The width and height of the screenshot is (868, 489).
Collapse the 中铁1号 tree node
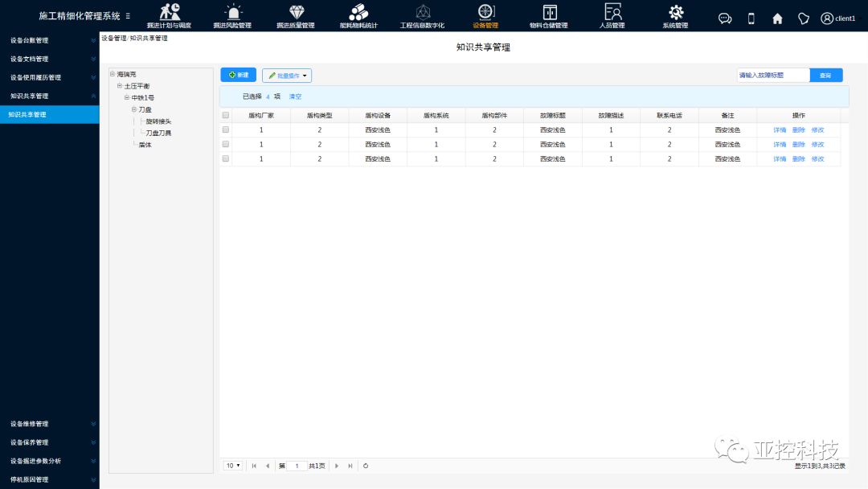tap(127, 97)
